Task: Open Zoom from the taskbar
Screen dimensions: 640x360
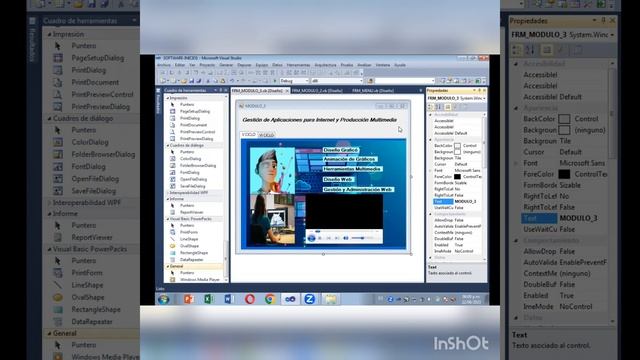Action: pos(309,299)
